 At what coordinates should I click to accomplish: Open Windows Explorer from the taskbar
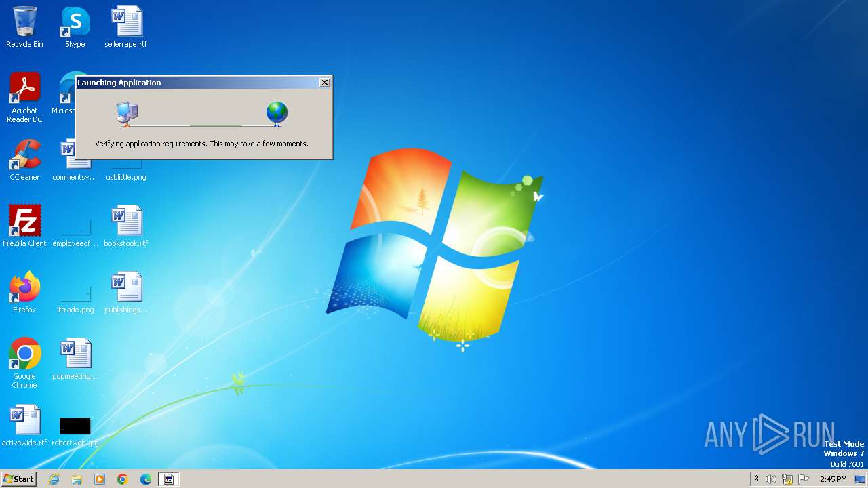coord(77,479)
